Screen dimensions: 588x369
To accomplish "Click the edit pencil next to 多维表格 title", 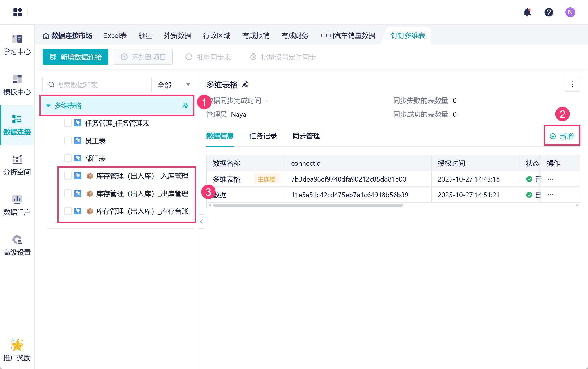I will (x=245, y=85).
